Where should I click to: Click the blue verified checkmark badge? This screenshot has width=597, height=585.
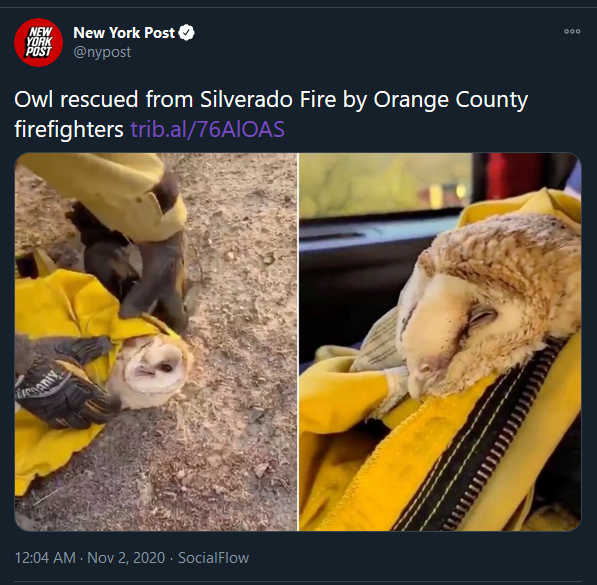187,33
